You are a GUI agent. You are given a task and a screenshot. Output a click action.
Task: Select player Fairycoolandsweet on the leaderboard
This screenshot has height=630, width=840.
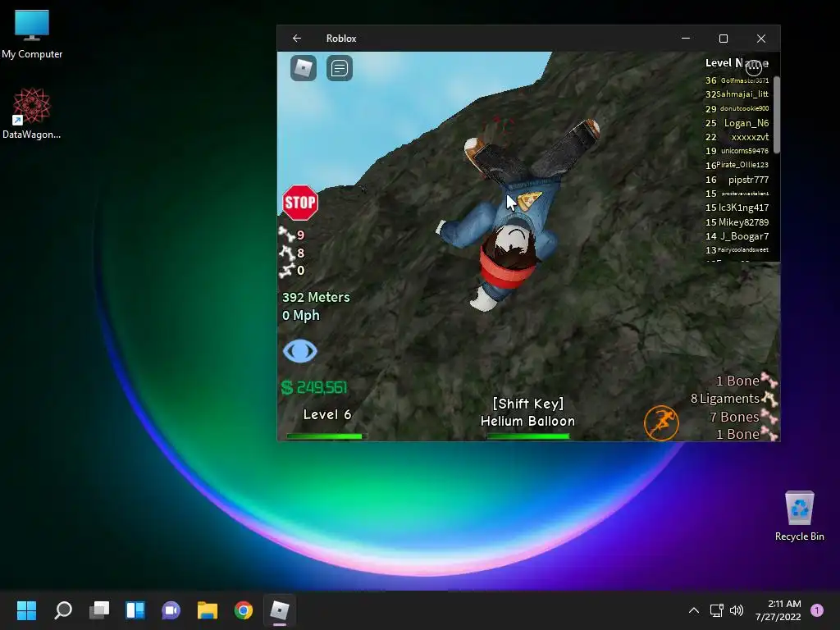[x=737, y=250]
